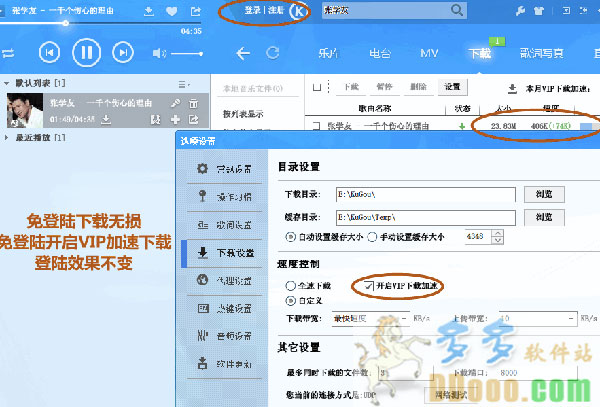Open the 软件更新 settings category
This screenshot has height=407, width=600.
pyautogui.click(x=225, y=364)
